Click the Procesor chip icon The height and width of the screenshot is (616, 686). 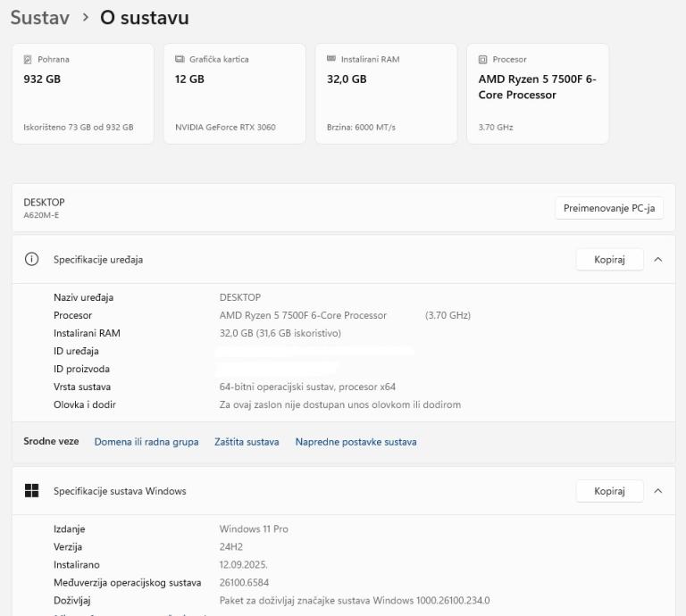pos(483,60)
